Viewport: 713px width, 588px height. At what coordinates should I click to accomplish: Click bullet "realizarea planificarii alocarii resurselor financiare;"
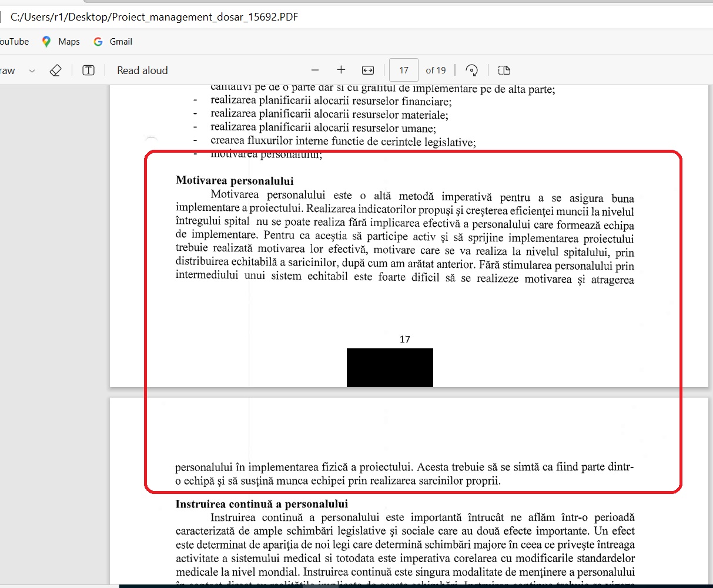click(331, 102)
